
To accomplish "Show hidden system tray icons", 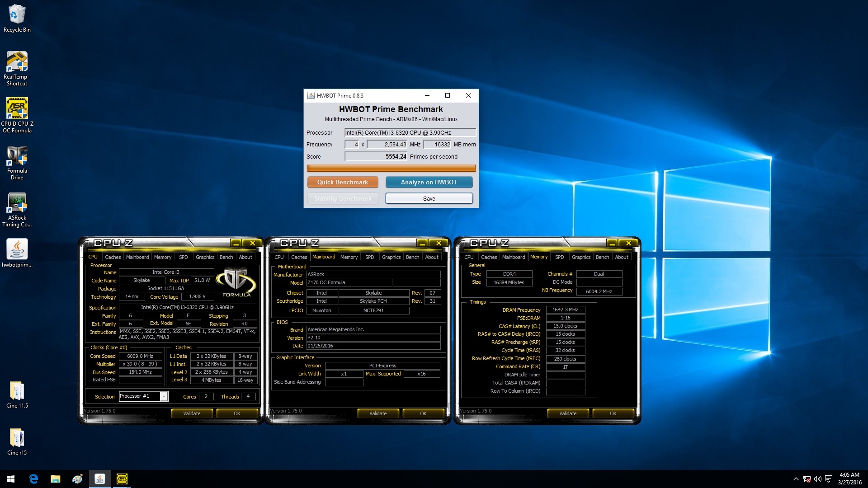I will click(796, 479).
